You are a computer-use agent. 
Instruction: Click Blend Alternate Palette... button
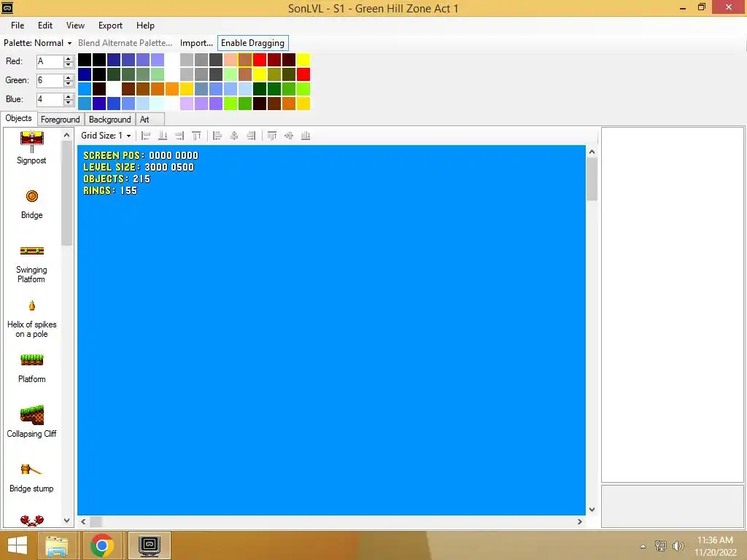tap(125, 43)
